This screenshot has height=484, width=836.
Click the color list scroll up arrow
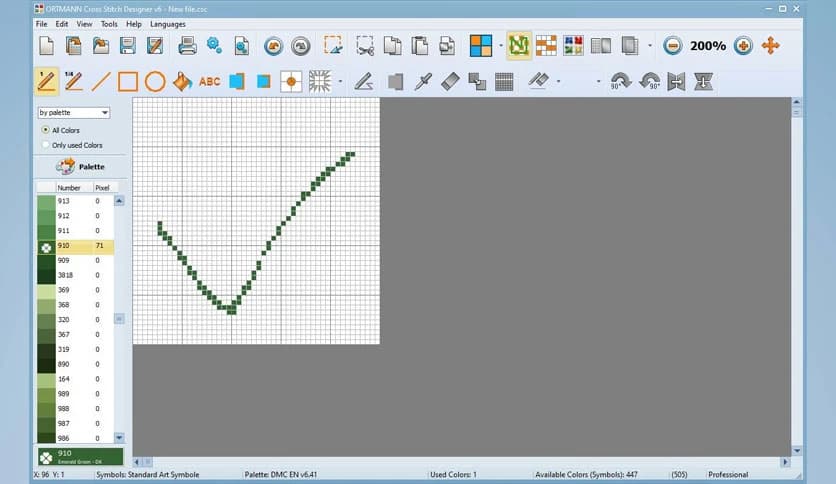click(119, 200)
